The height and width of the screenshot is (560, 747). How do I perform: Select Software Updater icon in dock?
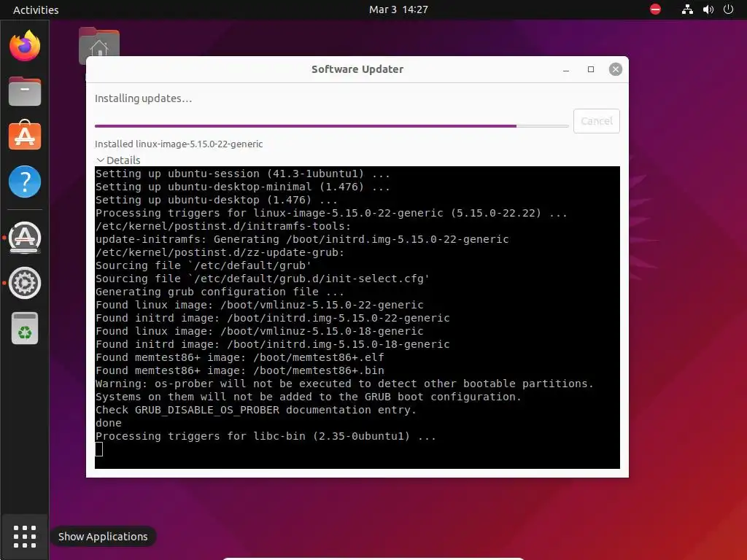click(x=25, y=237)
